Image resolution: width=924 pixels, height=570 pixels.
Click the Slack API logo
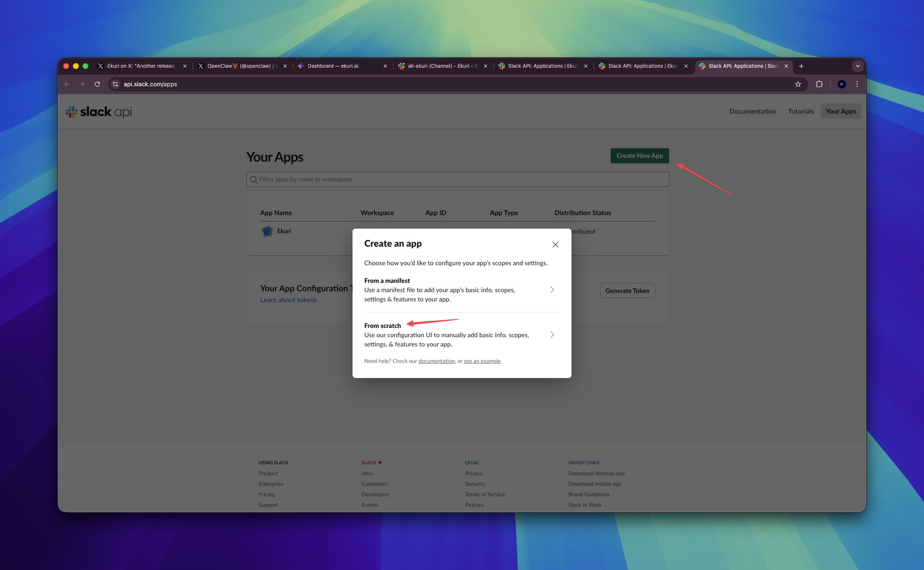tap(98, 112)
